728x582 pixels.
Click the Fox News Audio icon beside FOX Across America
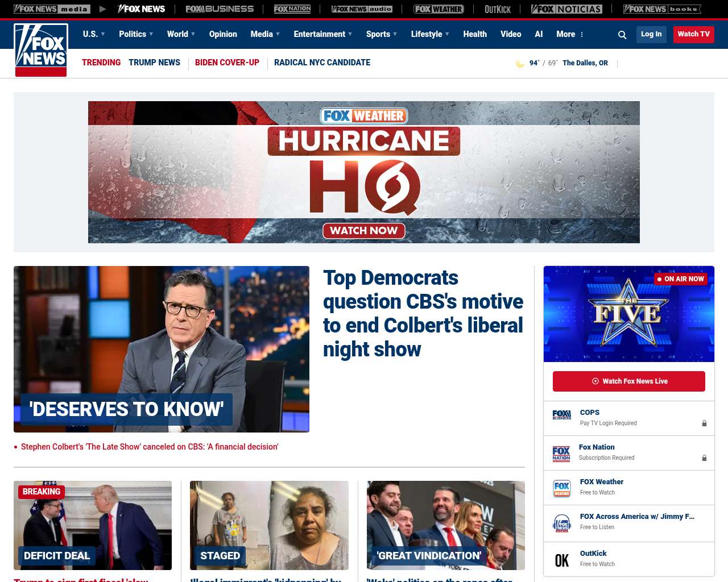(561, 523)
